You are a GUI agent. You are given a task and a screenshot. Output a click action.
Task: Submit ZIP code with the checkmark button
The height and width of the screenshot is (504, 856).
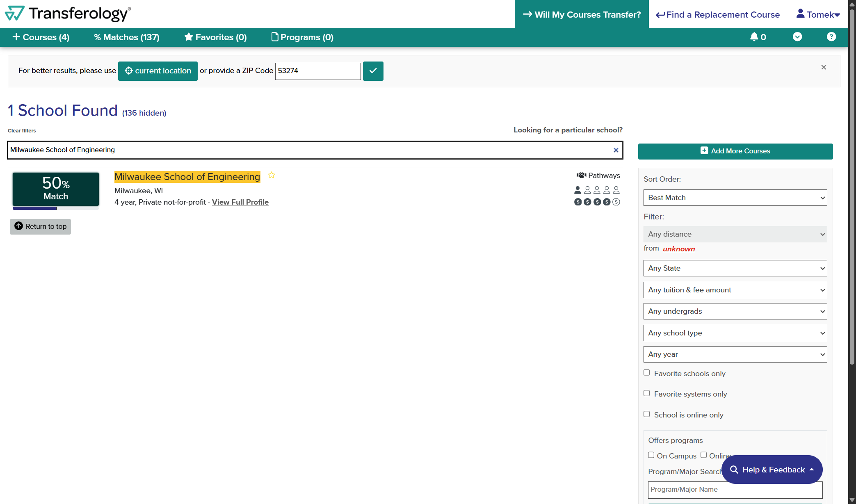pos(373,71)
